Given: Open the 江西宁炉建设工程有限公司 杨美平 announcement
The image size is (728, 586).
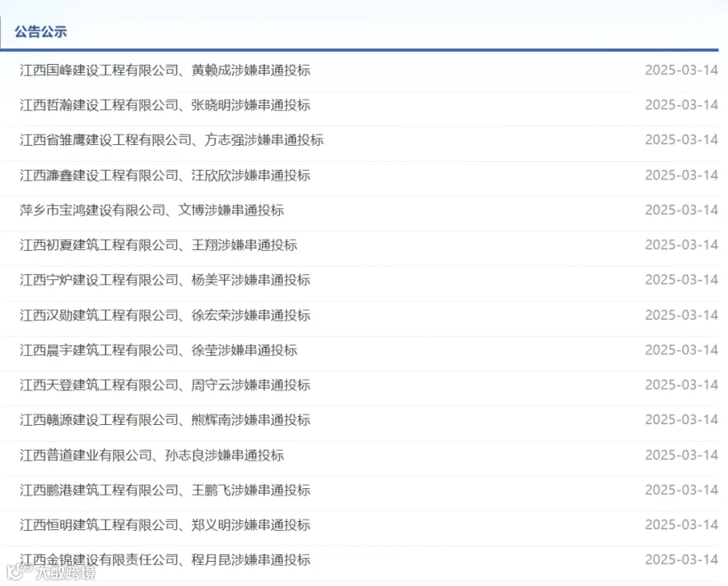Looking at the screenshot, I should pyautogui.click(x=165, y=280).
